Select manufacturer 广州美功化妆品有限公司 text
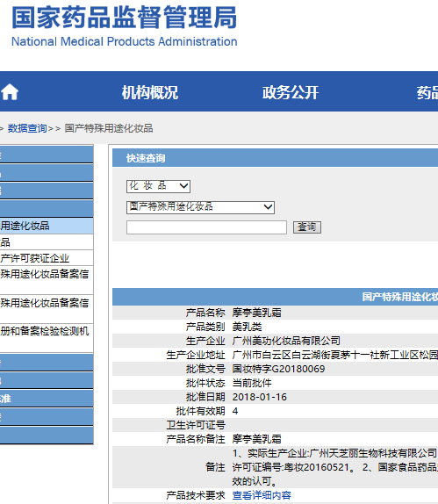Image resolution: width=438 pixels, height=504 pixels. tap(286, 341)
